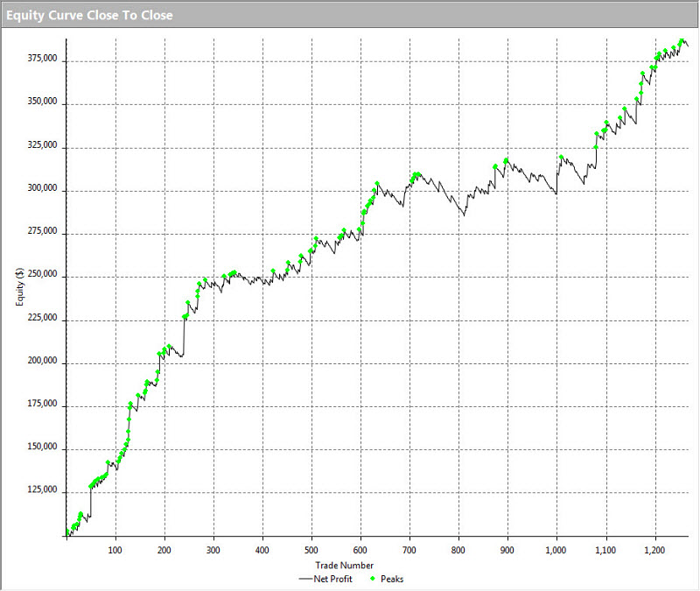Select the Net Profit legend entry

(325, 579)
